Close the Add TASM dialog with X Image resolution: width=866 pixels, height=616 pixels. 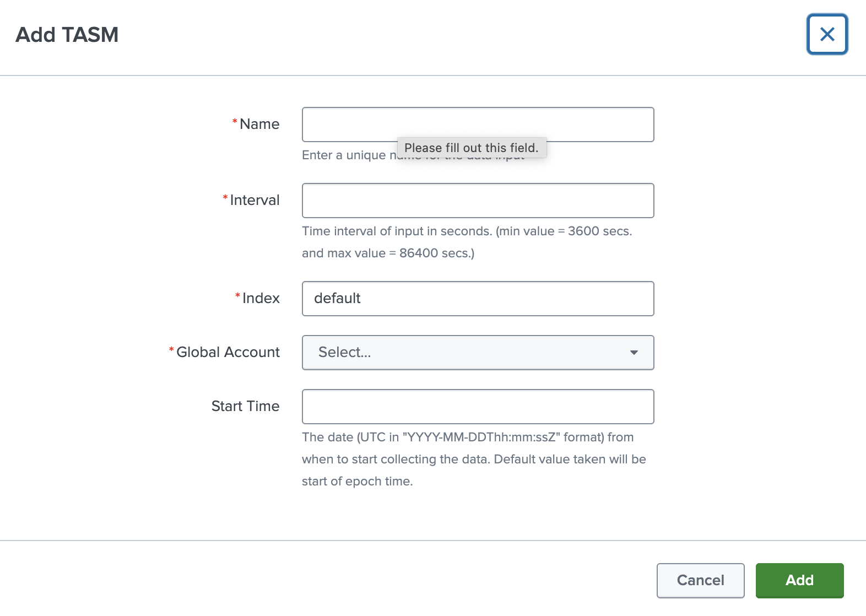pyautogui.click(x=827, y=35)
